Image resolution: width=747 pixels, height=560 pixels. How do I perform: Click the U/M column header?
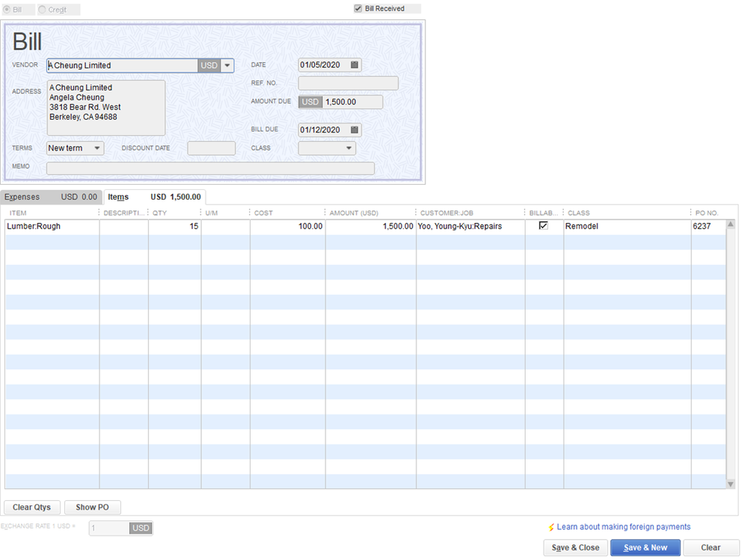[x=225, y=213]
